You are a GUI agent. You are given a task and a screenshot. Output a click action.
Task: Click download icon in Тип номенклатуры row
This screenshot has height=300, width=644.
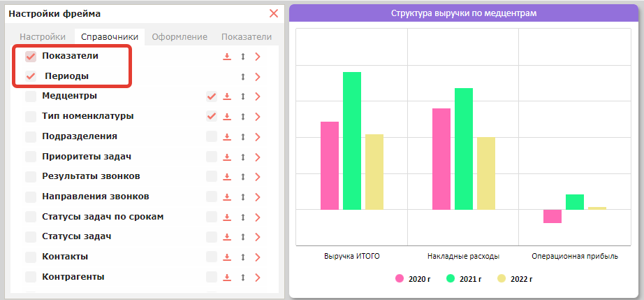coord(227,117)
